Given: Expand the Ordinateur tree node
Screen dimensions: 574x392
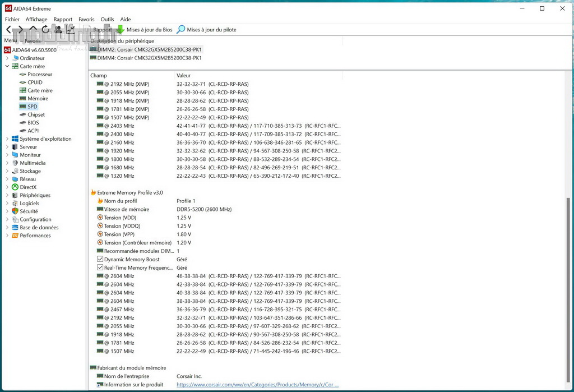Looking at the screenshot, I should pos(7,58).
